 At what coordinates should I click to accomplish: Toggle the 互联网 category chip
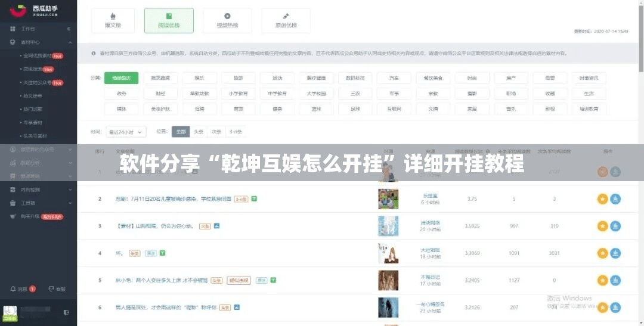tap(394, 109)
